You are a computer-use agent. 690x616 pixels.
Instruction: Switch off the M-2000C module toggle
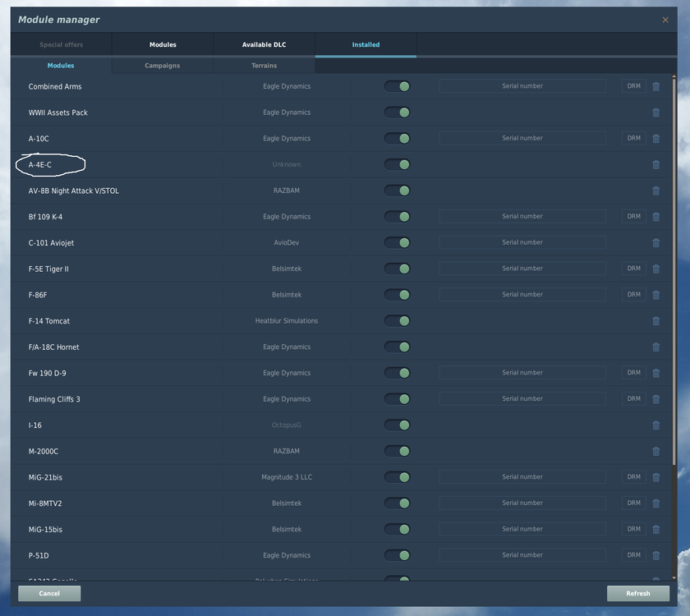397,451
